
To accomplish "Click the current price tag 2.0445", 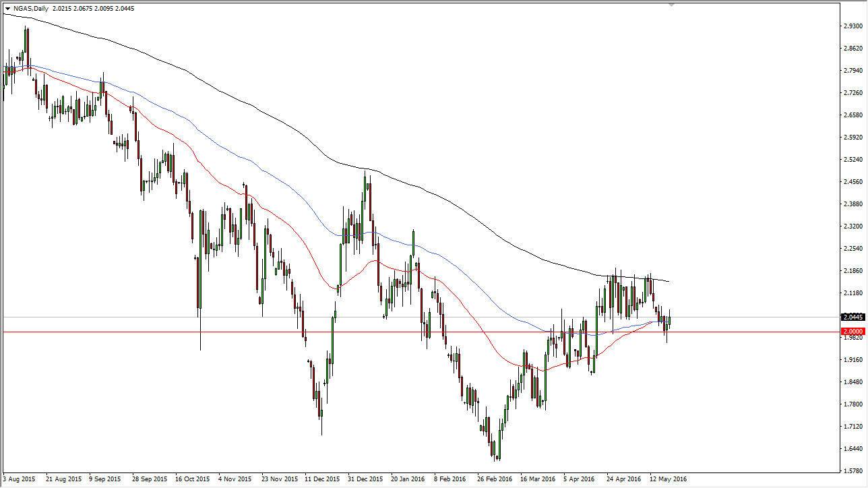I will coord(852,317).
